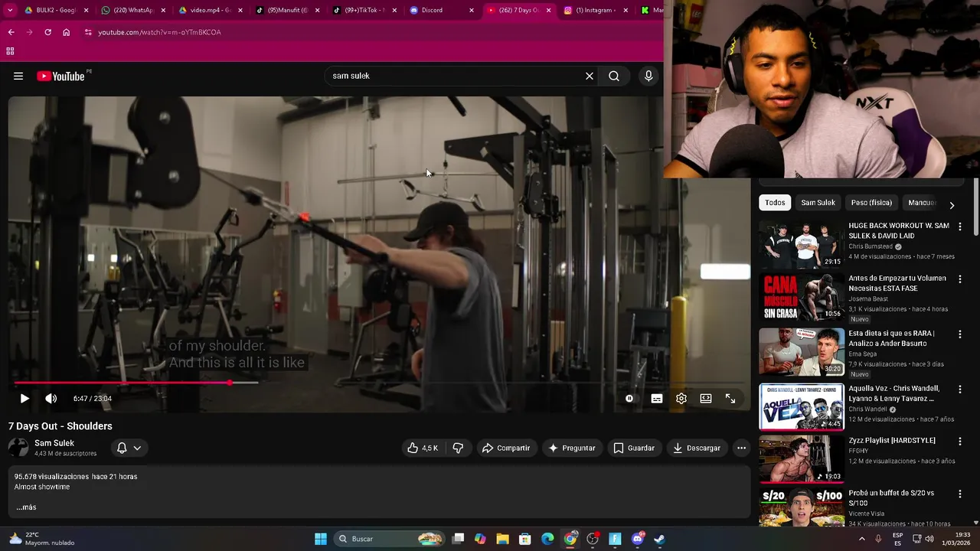Close the '7 Days Out' YouTube tab
Image resolution: width=980 pixels, height=551 pixels.
[548, 10]
